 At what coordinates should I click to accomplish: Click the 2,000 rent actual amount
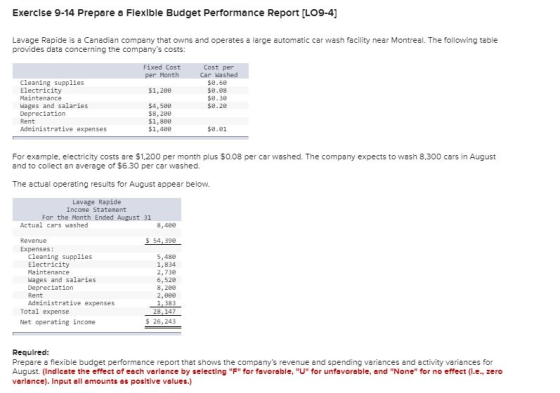[166, 295]
